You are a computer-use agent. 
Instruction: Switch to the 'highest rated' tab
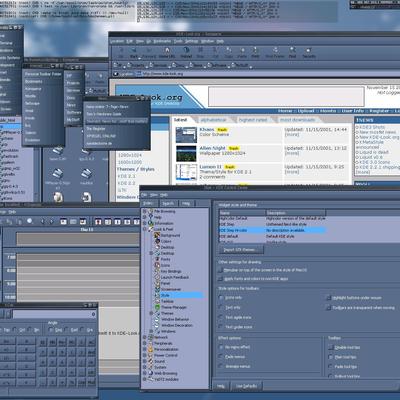tap(253, 120)
